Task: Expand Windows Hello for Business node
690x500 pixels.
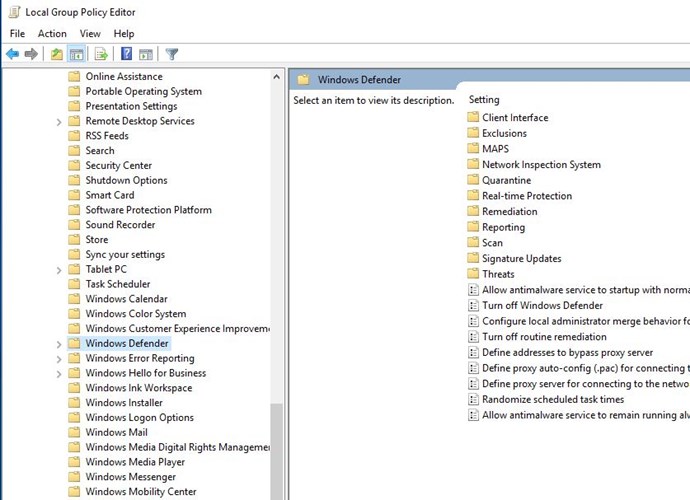Action: (x=59, y=374)
